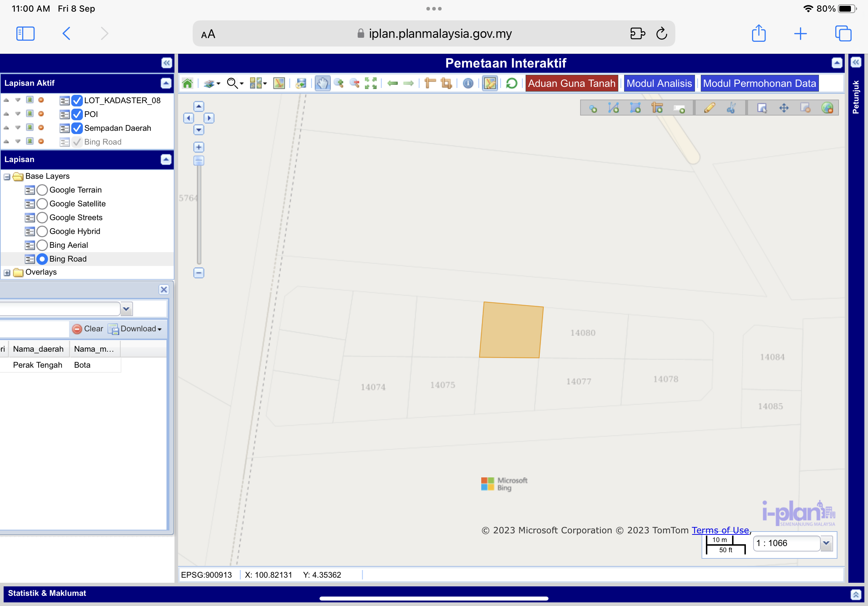The height and width of the screenshot is (606, 868).
Task: Select the pencil edit tool in the drawing toolbar
Action: click(x=709, y=108)
